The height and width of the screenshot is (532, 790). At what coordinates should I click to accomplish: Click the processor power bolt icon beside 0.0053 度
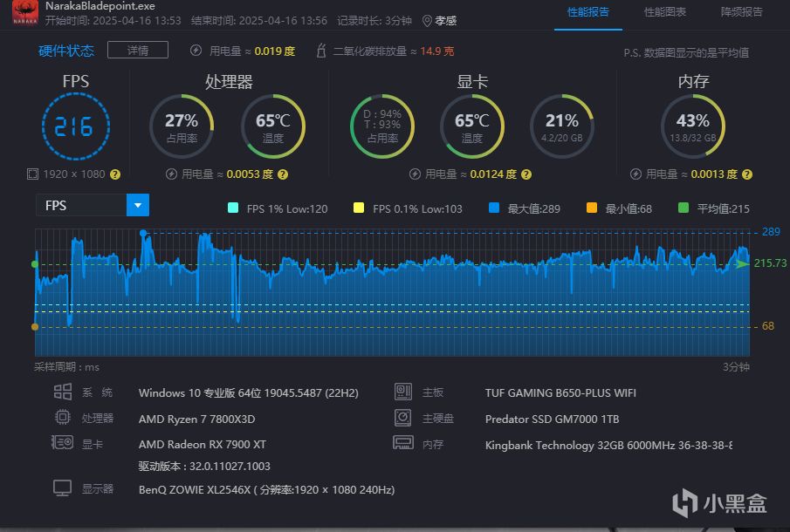click(x=171, y=174)
